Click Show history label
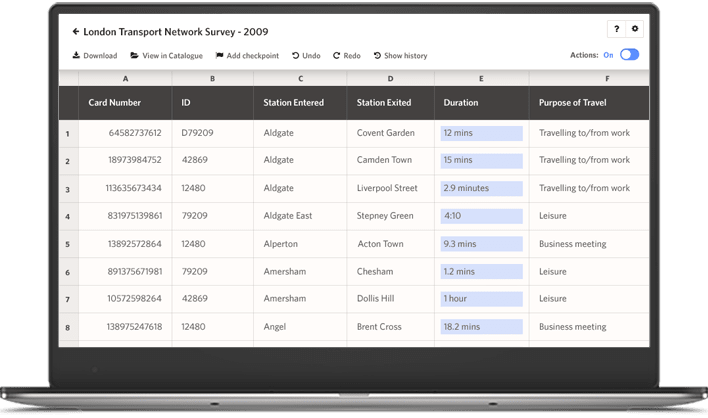Screen dimensions: 708x418 (405, 56)
